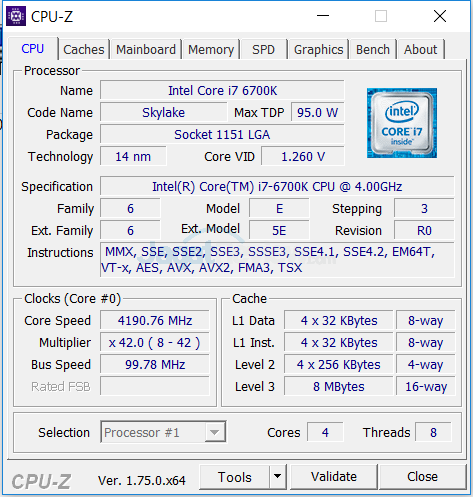Image resolution: width=473 pixels, height=497 pixels.
Task: Click the Model value 'E'
Action: coord(279,208)
